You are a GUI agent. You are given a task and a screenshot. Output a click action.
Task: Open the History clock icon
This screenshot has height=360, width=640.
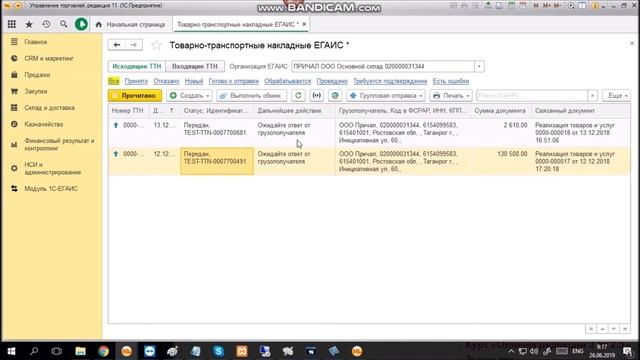pyautogui.click(x=46, y=24)
